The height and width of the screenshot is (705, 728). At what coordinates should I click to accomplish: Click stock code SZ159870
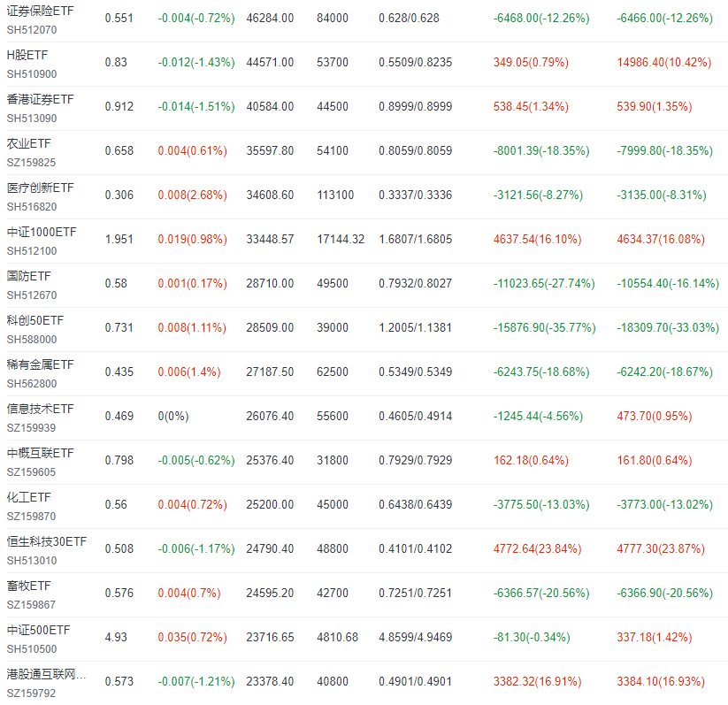32,516
